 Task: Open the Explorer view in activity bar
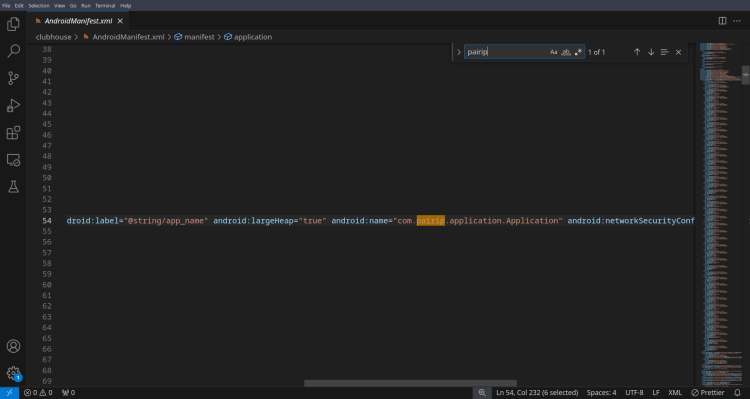13,24
